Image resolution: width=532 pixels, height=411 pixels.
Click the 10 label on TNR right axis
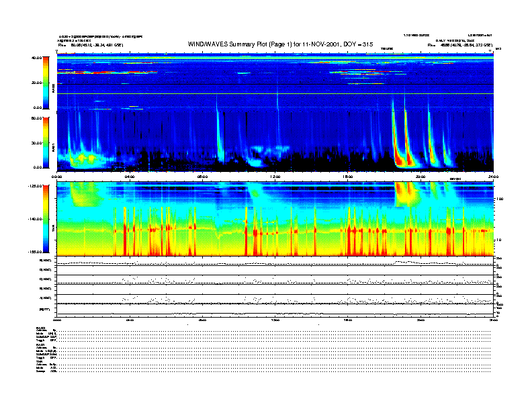[x=500, y=240]
